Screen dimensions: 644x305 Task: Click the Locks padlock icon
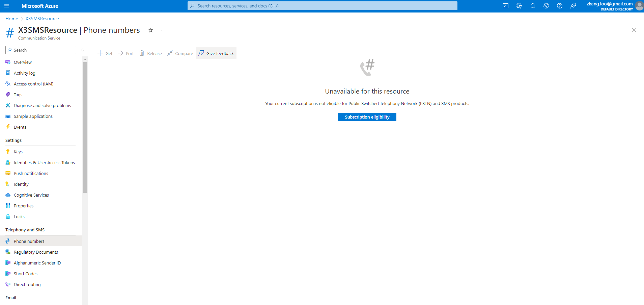pyautogui.click(x=8, y=217)
